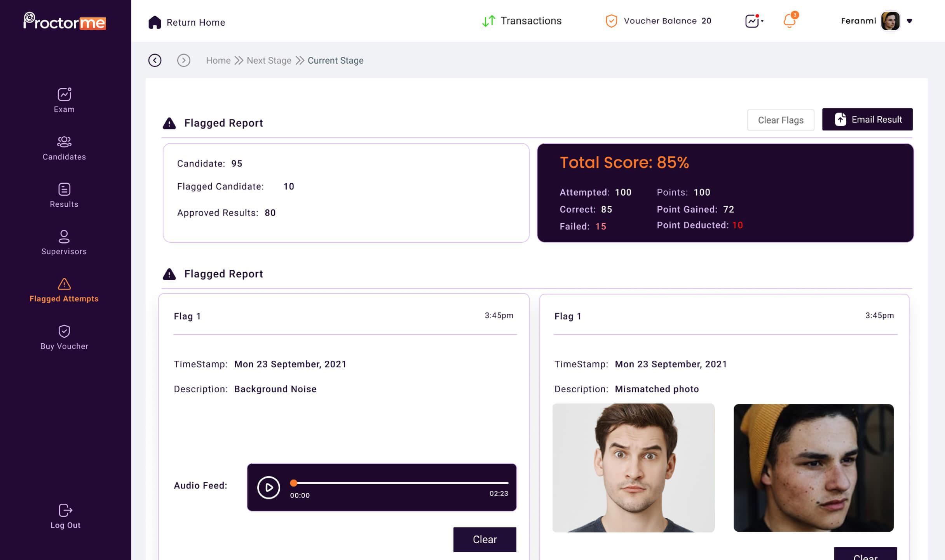945x560 pixels.
Task: Click the Failed: 15 value
Action: tap(601, 226)
